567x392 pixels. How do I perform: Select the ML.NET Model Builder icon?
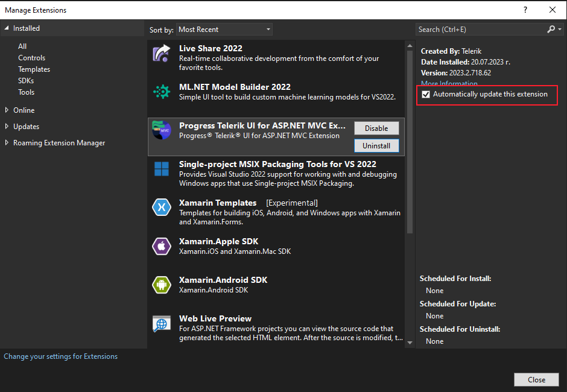[x=162, y=92]
